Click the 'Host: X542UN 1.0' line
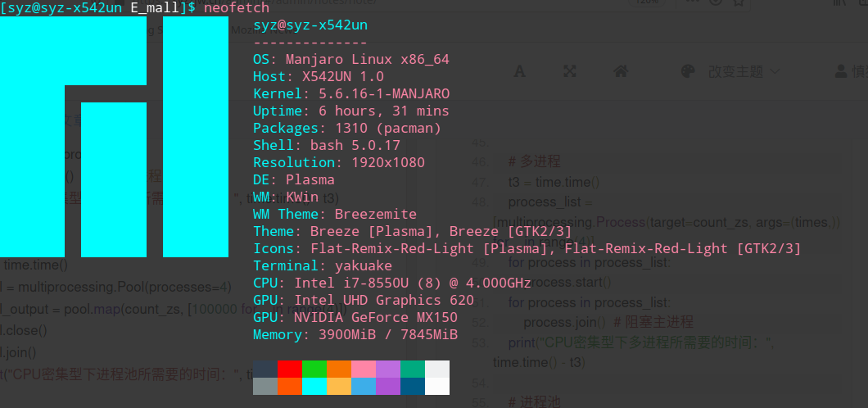Screen dimensions: 868x408 (x=319, y=76)
